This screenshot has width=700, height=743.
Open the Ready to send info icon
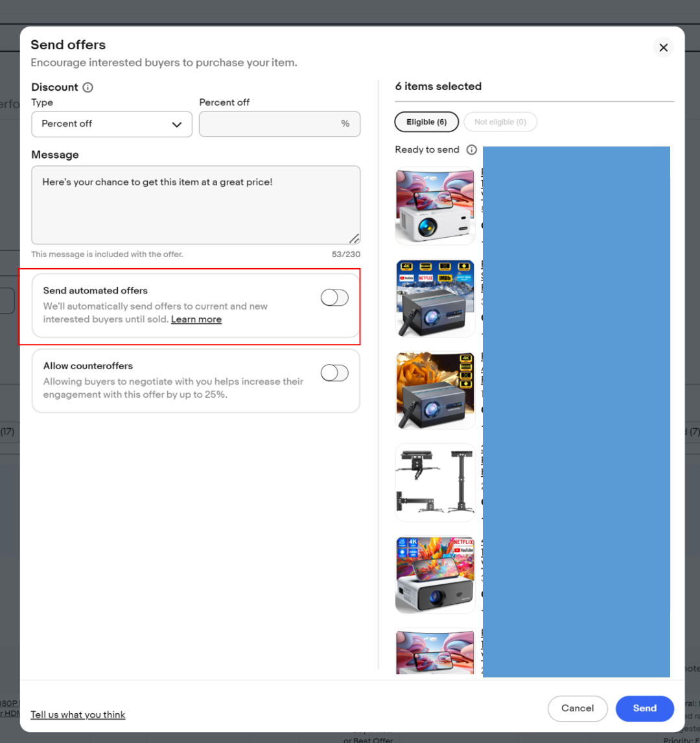coord(471,150)
